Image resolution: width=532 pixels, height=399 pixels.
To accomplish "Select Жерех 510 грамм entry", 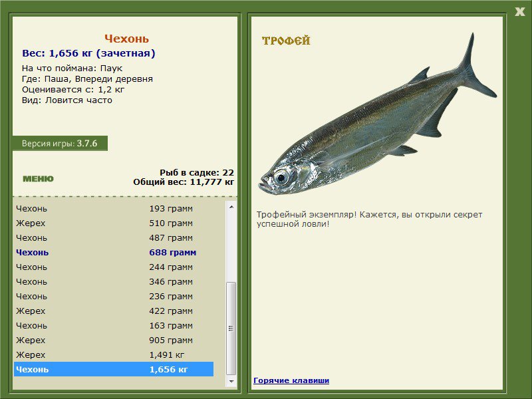I will coord(113,223).
